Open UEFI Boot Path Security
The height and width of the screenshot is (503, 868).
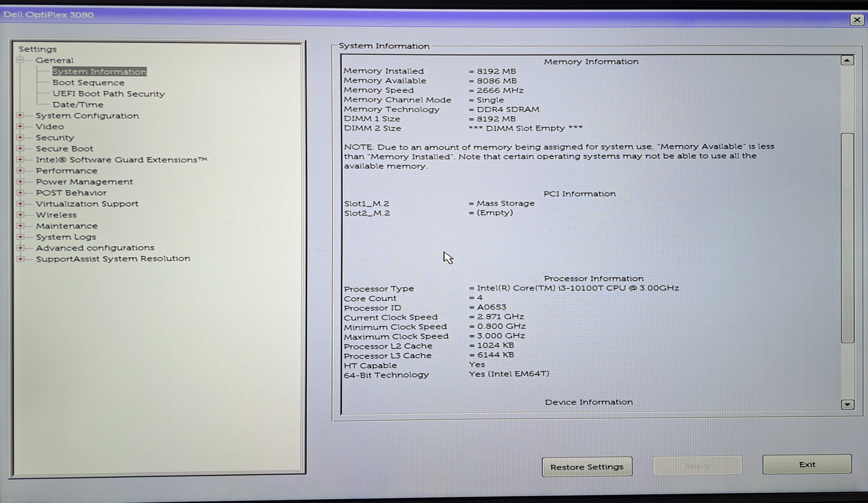click(108, 94)
